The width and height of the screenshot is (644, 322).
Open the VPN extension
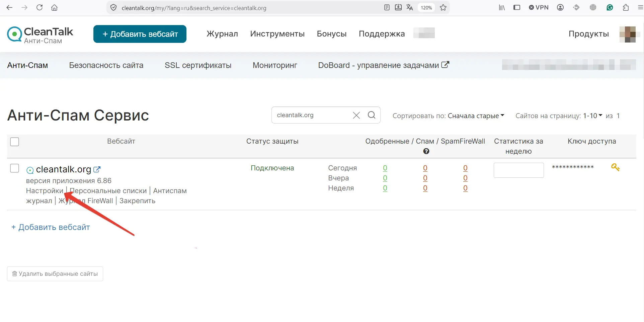539,7
